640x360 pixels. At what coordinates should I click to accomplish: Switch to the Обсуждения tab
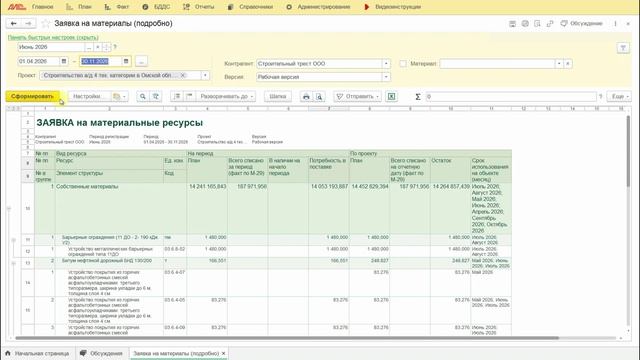tap(102, 353)
